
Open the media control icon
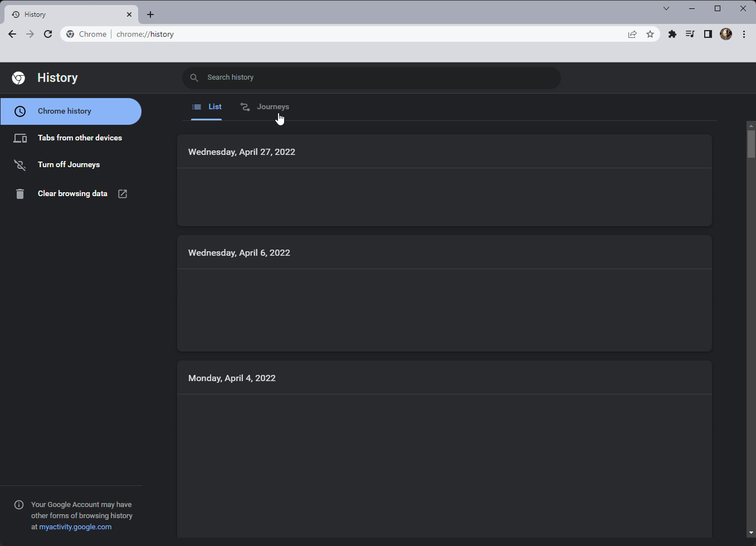690,34
